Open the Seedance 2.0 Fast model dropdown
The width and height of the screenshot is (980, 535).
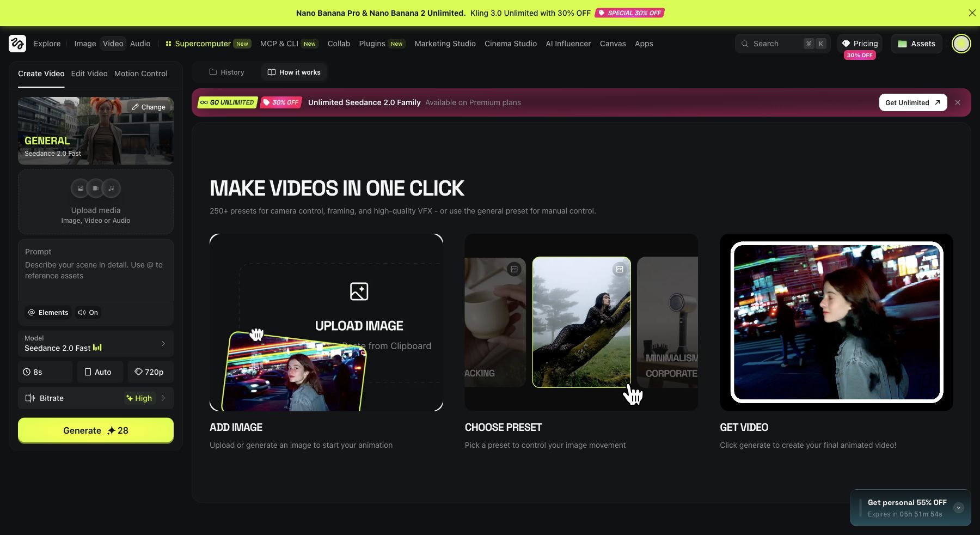tap(96, 344)
